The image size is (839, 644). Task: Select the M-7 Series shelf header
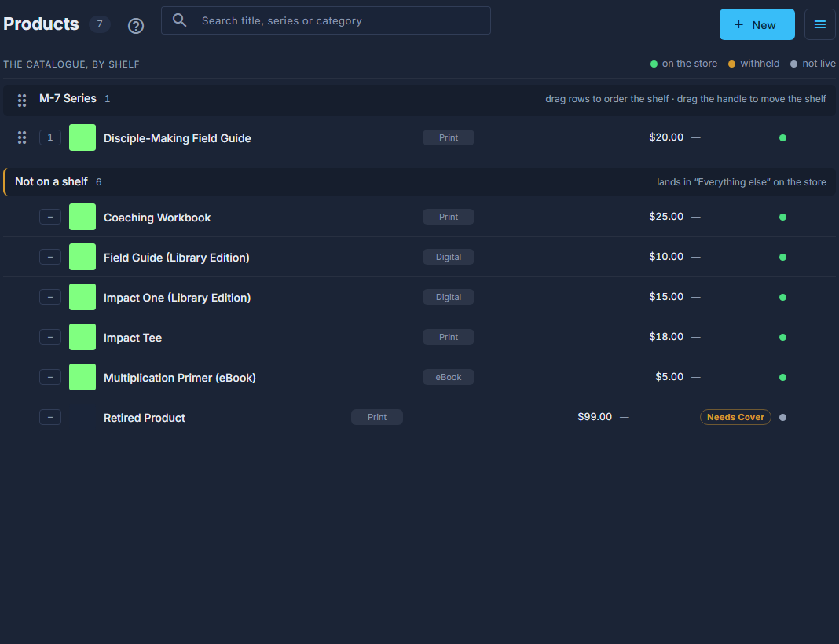point(419,101)
